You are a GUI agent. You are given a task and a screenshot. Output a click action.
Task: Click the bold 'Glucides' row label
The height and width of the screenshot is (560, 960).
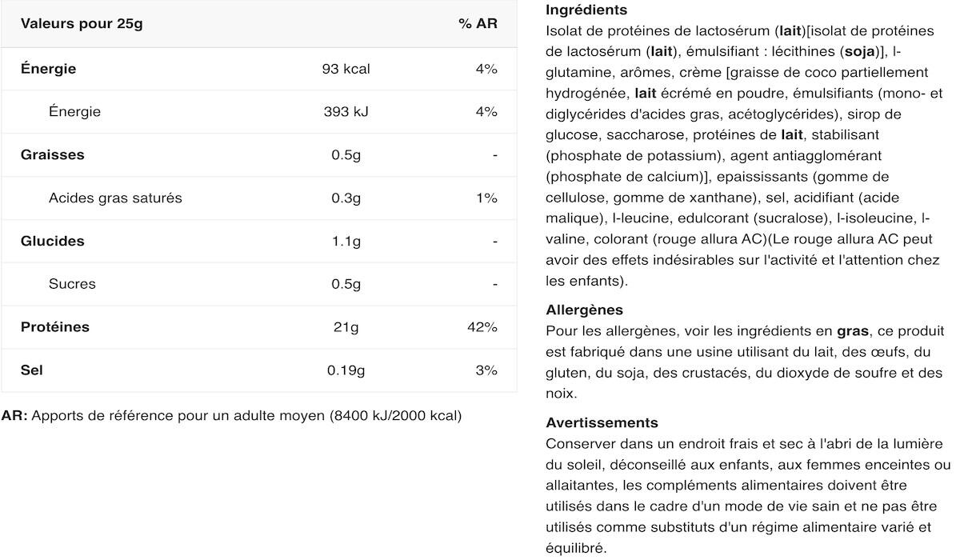(x=53, y=241)
